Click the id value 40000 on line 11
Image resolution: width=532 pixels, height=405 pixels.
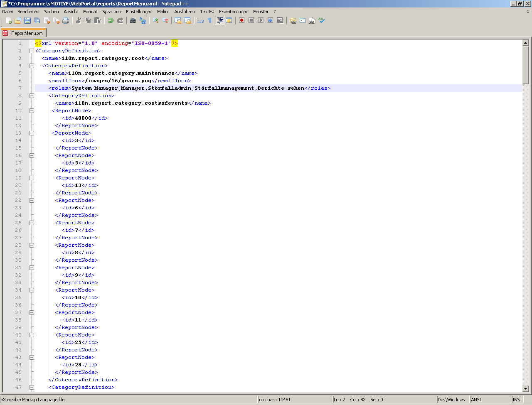pyautogui.click(x=83, y=118)
